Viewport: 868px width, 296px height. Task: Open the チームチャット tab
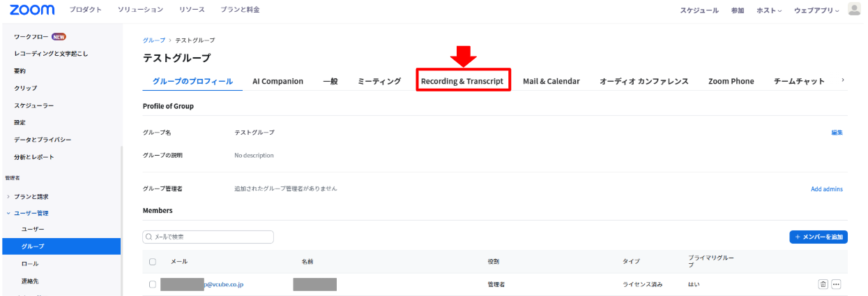(x=799, y=81)
